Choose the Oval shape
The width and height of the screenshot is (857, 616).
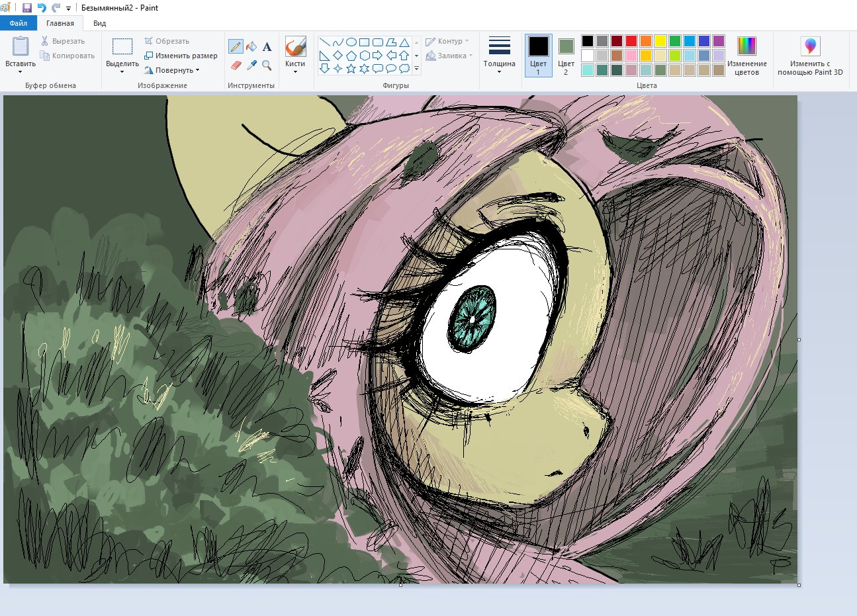pos(351,43)
